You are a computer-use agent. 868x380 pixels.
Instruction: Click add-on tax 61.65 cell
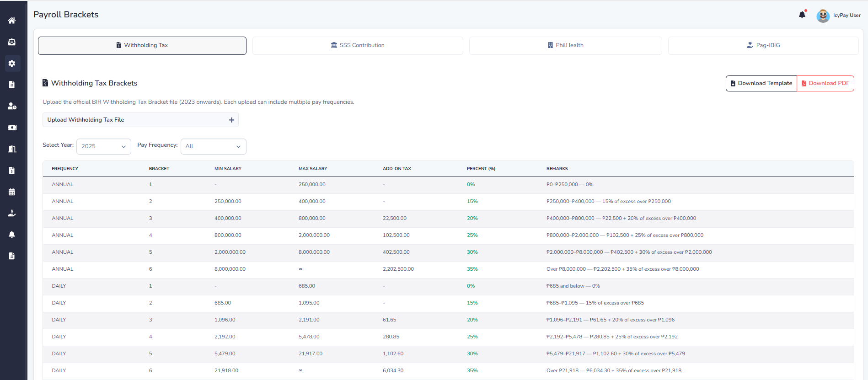coord(390,320)
